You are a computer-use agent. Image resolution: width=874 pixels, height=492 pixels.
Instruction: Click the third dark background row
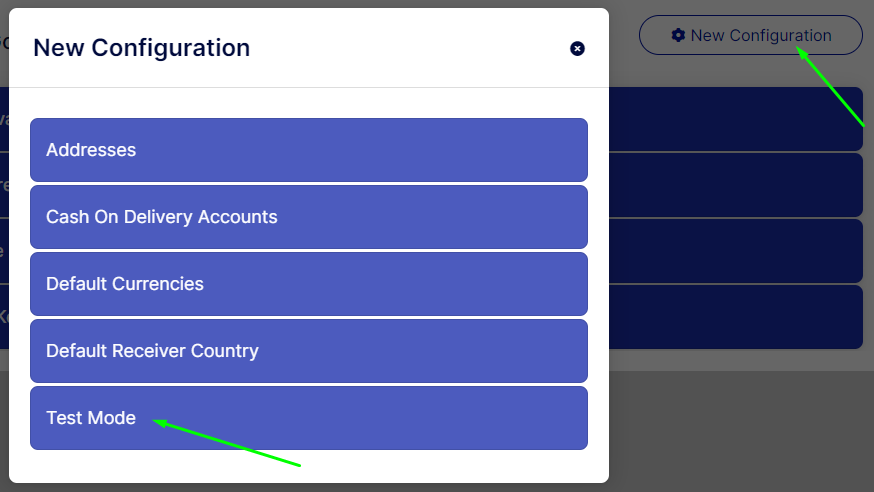click(736, 251)
